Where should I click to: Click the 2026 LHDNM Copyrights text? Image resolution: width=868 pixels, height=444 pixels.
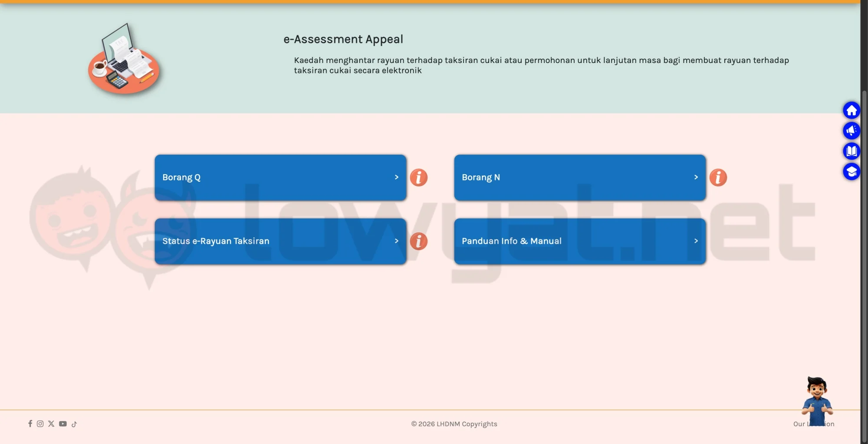click(x=454, y=424)
